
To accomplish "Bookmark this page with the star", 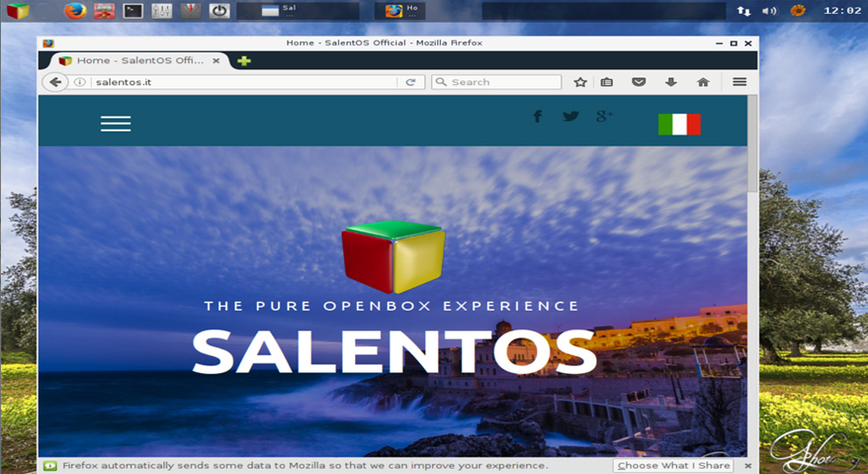I will tap(580, 81).
